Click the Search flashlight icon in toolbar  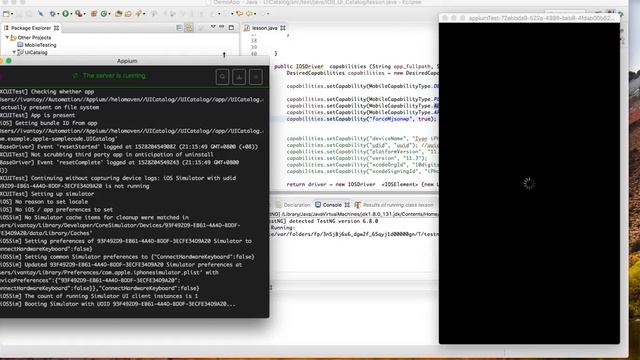(x=139, y=13)
